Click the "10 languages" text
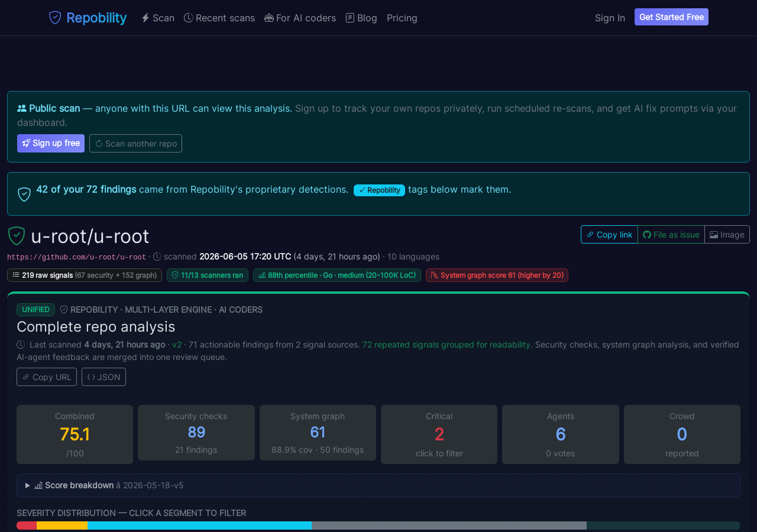The image size is (757, 532). [x=413, y=257]
